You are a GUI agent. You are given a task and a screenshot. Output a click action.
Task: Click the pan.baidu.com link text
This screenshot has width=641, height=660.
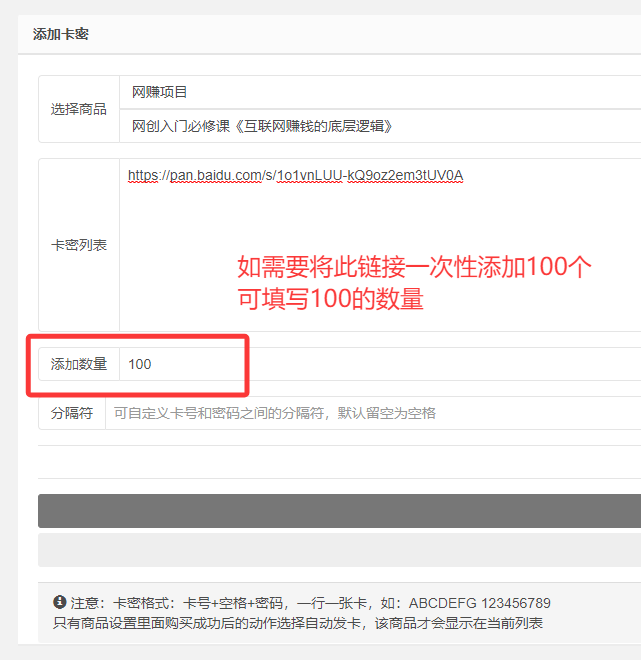click(295, 176)
